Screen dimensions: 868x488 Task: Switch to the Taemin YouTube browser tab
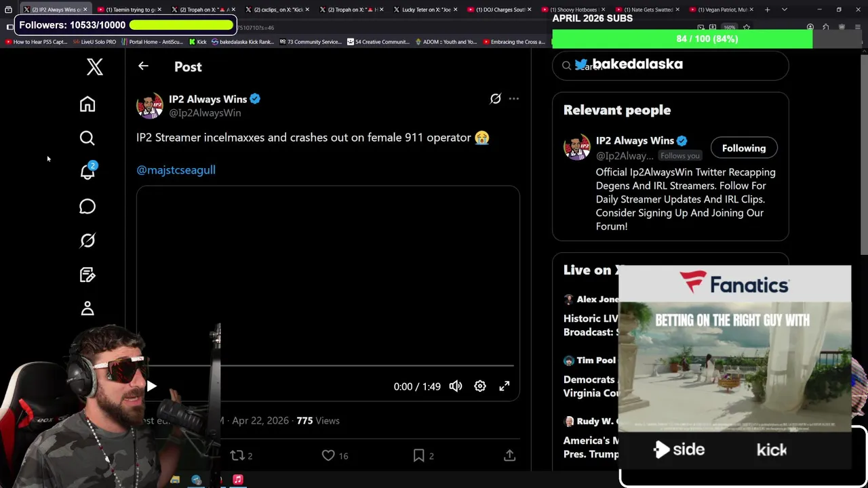(129, 9)
